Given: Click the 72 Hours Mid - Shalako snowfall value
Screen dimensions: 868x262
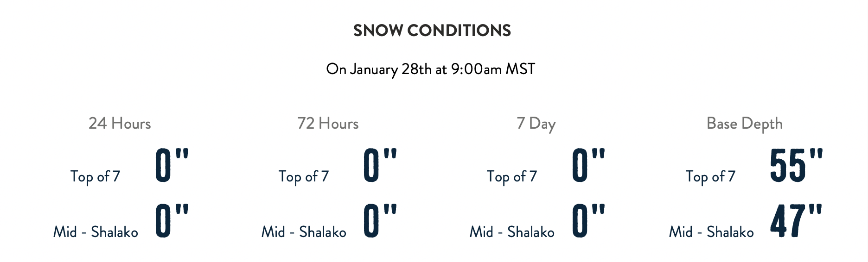Looking at the screenshot, I should click(380, 220).
